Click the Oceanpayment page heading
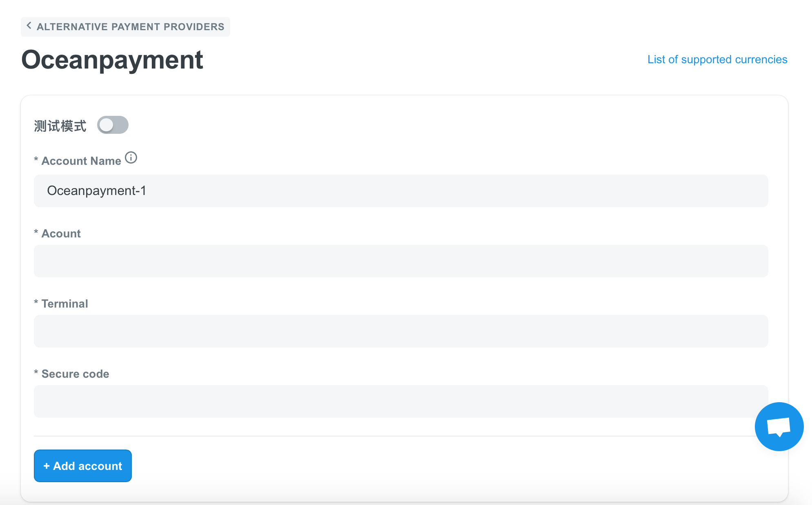This screenshot has height=505, width=812. tap(112, 60)
